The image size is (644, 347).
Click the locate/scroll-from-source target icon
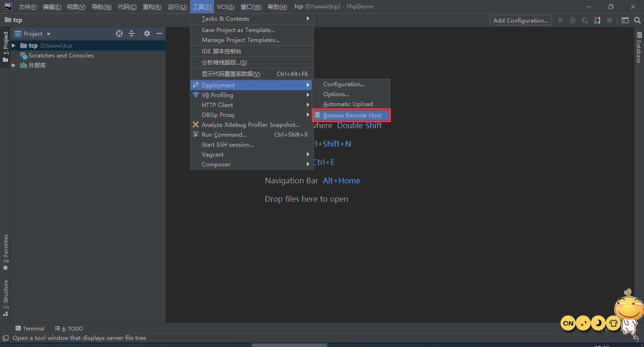coord(119,33)
